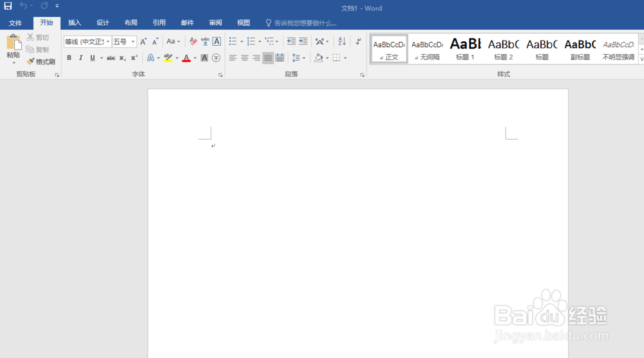Click the Redo arrow in the quick access toolbar
Screen dimensions: 644x358
pos(44,6)
